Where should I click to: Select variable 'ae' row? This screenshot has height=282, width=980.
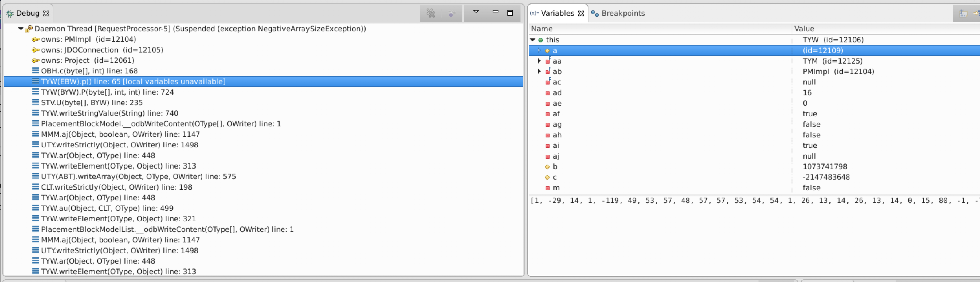click(x=754, y=104)
